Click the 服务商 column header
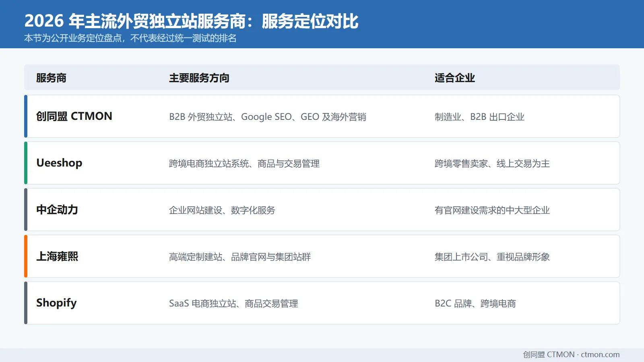644x362 pixels. [51, 78]
